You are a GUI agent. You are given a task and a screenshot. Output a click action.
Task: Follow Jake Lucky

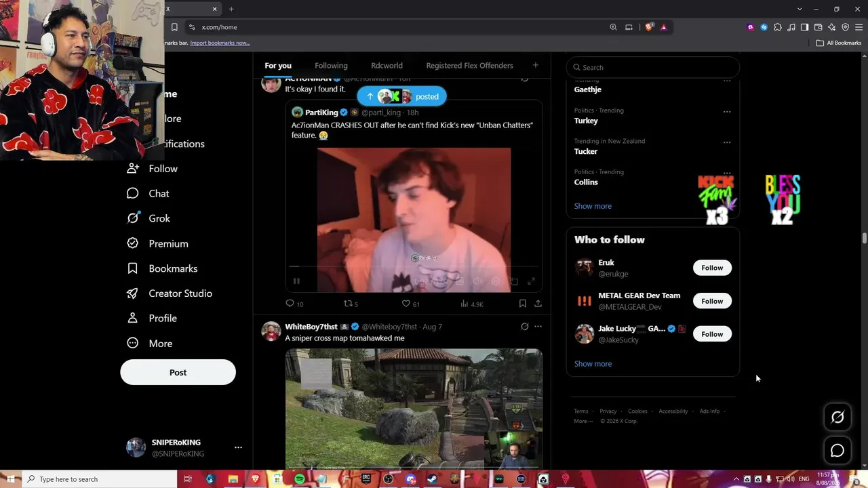[x=712, y=334]
